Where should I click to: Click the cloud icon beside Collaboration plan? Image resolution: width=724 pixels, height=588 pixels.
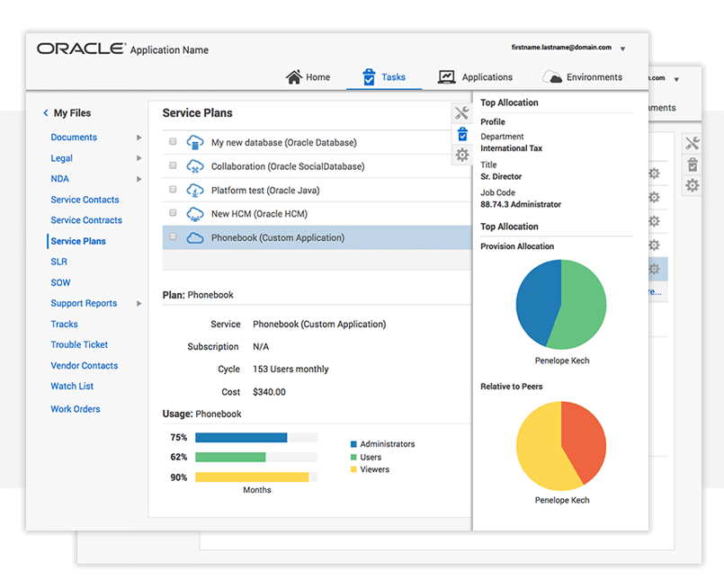point(195,166)
